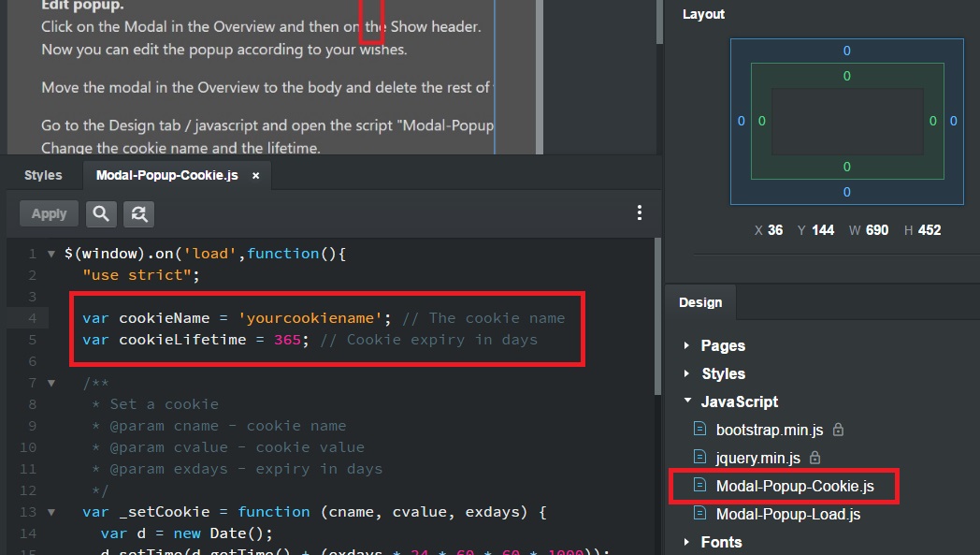The width and height of the screenshot is (980, 555).
Task: Click the 'Now you can edit the popup' sentence
Action: click(x=224, y=50)
